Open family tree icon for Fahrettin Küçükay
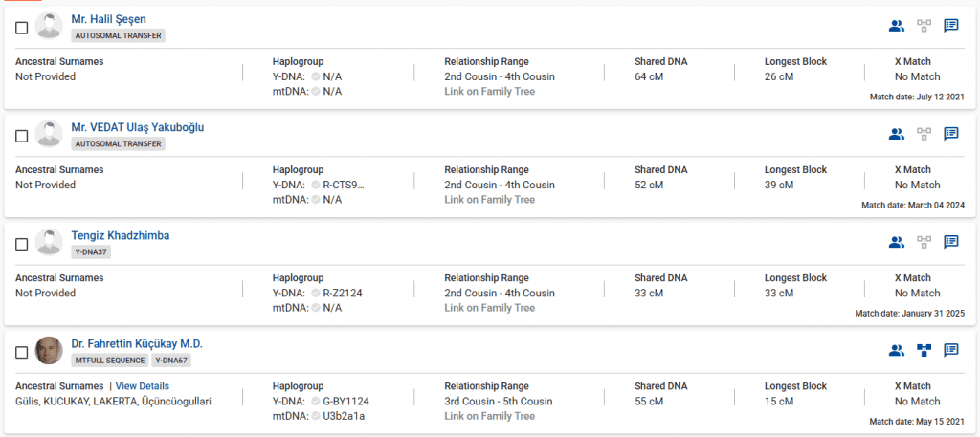Screen dimensions: 980x437 [924, 350]
